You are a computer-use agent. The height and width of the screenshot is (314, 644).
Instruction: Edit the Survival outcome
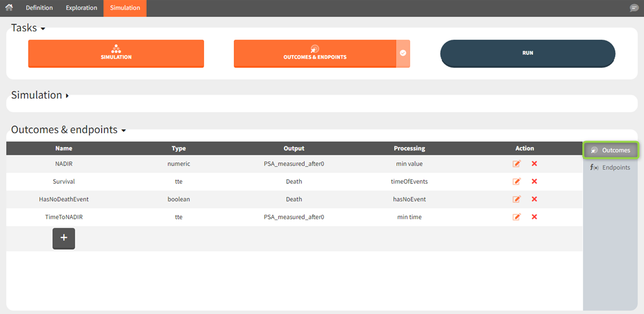[x=517, y=182]
